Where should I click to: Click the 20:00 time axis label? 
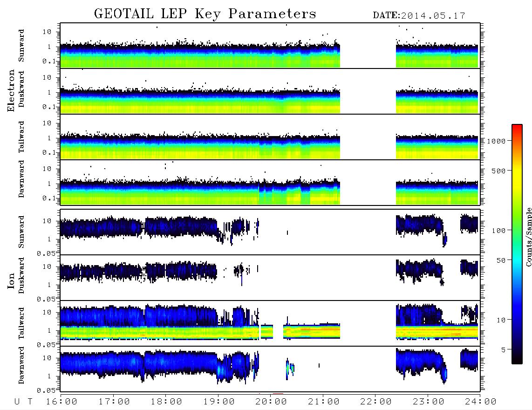[x=271, y=402]
